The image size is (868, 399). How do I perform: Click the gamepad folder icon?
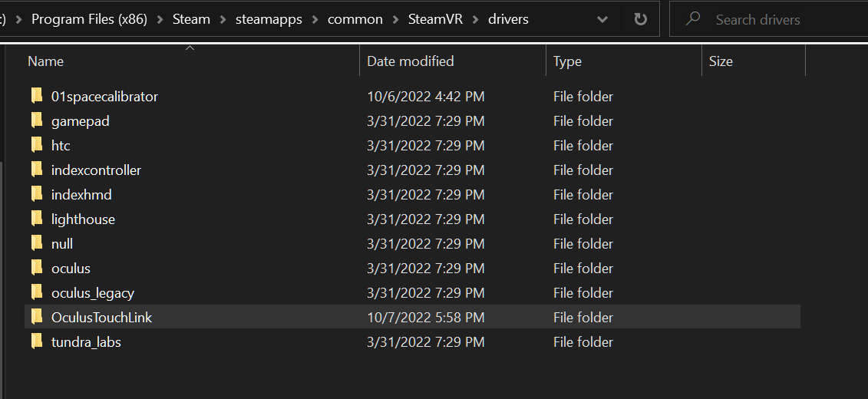click(x=36, y=120)
